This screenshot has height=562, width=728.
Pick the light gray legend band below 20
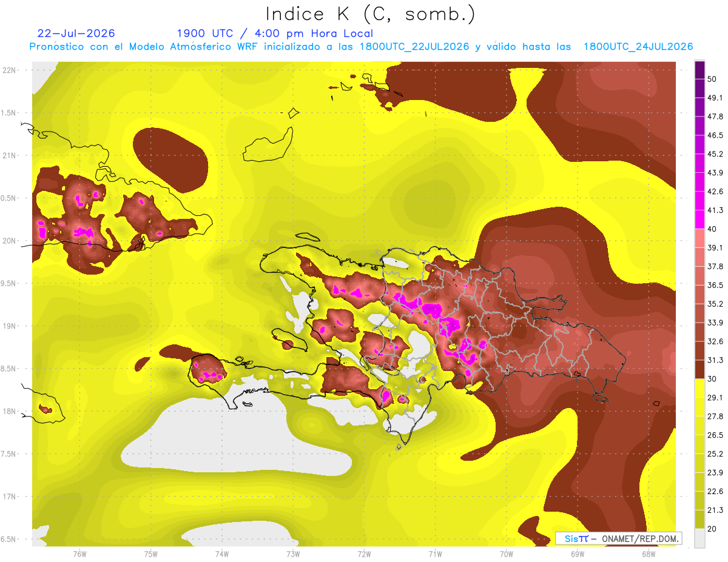click(x=699, y=538)
